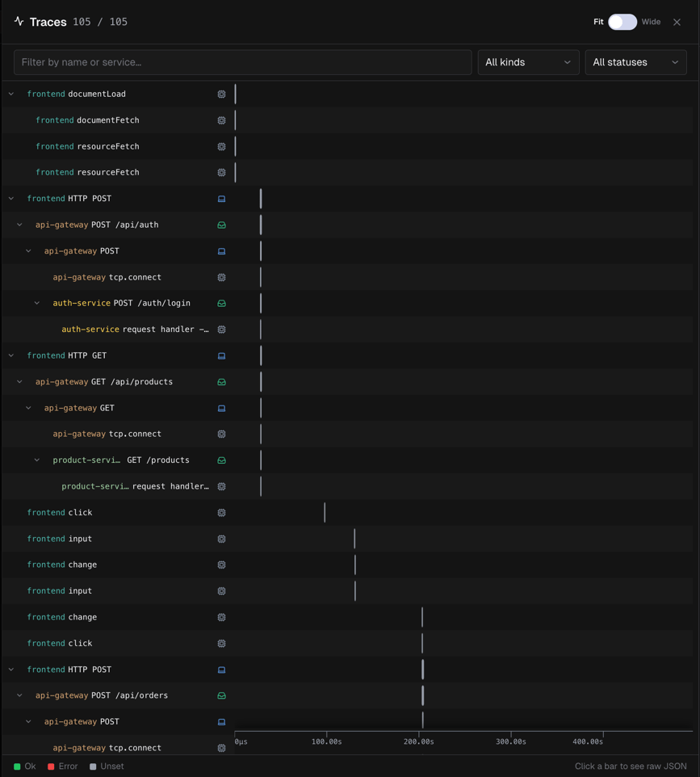Click kind icon on first api-gateway POST row

221,251
